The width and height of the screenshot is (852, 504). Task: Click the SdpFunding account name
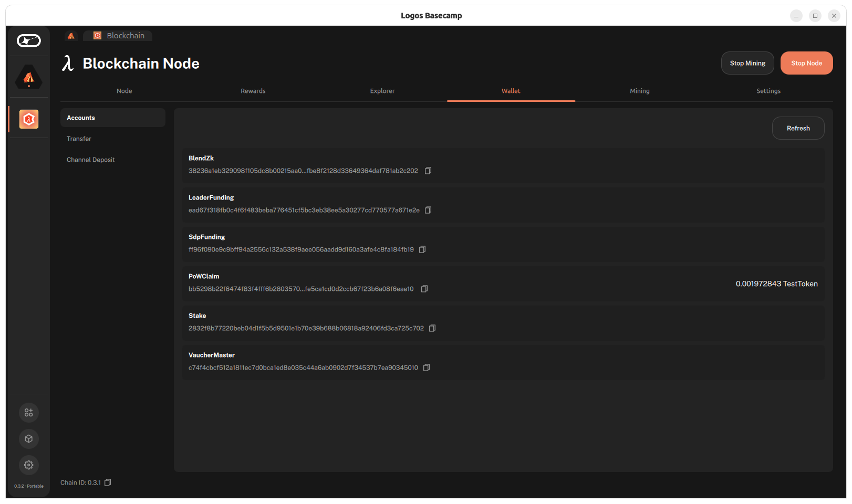click(x=207, y=237)
